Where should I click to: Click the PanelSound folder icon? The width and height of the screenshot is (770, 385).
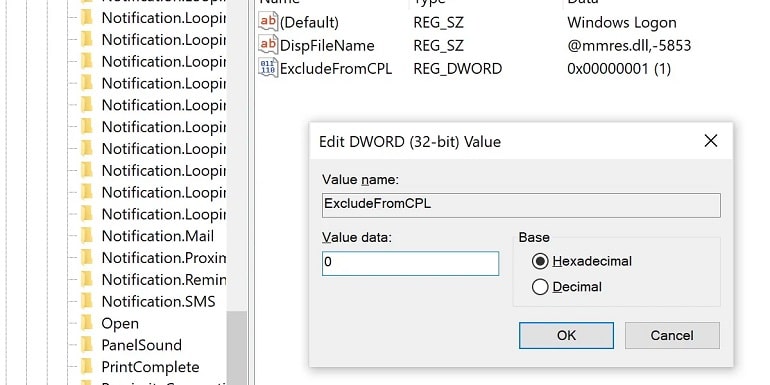tap(87, 344)
